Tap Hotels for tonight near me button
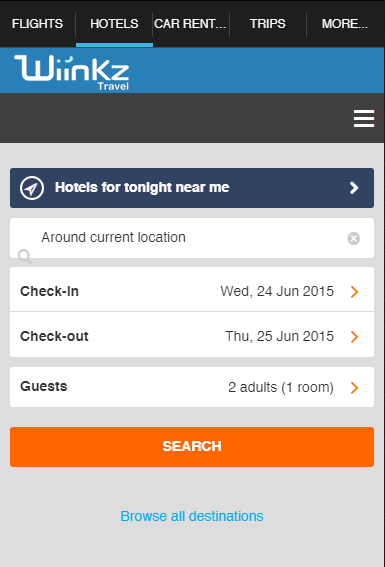The width and height of the screenshot is (385, 567). click(x=192, y=188)
